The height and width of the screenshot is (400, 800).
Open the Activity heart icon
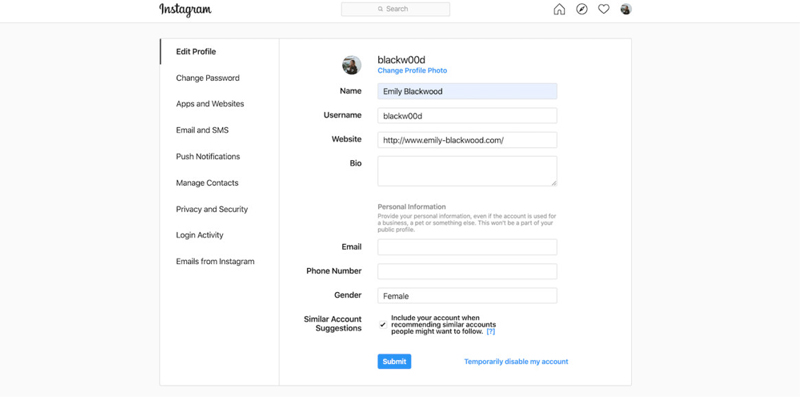pos(604,9)
